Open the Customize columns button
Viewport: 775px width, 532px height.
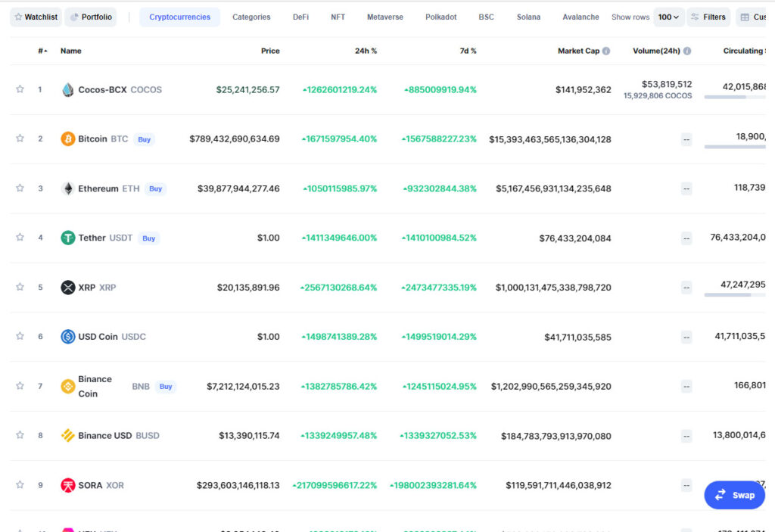click(751, 17)
